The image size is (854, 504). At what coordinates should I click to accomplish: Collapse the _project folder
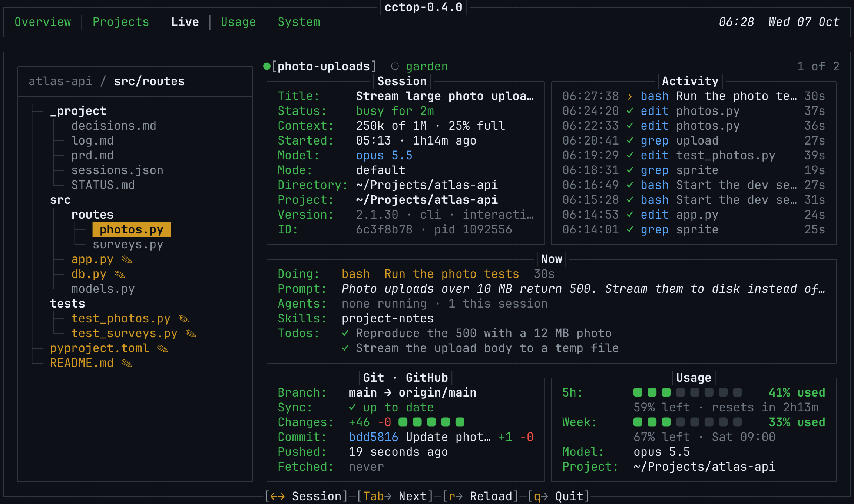coord(78,111)
